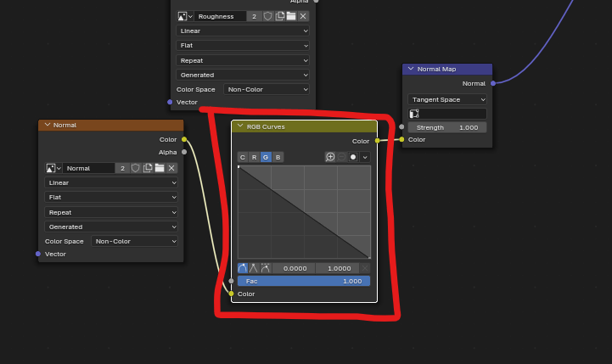Select red R channel in RGB Curves
Image resolution: width=612 pixels, height=364 pixels.
tap(254, 157)
